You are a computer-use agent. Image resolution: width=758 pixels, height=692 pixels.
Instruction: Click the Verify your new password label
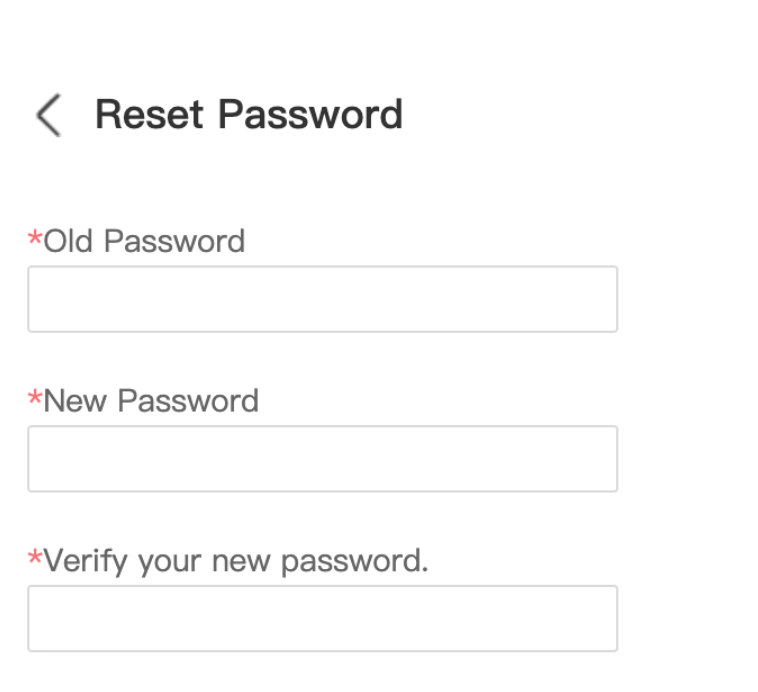tap(236, 561)
